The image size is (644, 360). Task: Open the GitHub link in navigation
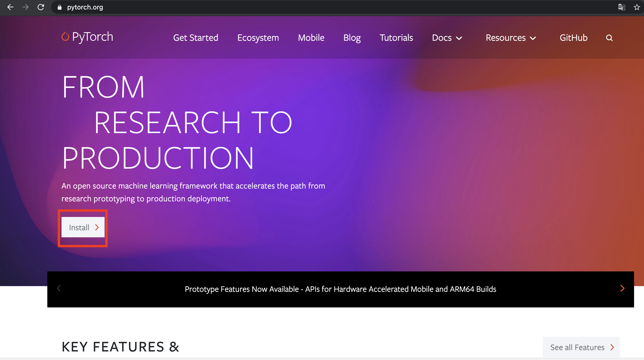click(573, 38)
